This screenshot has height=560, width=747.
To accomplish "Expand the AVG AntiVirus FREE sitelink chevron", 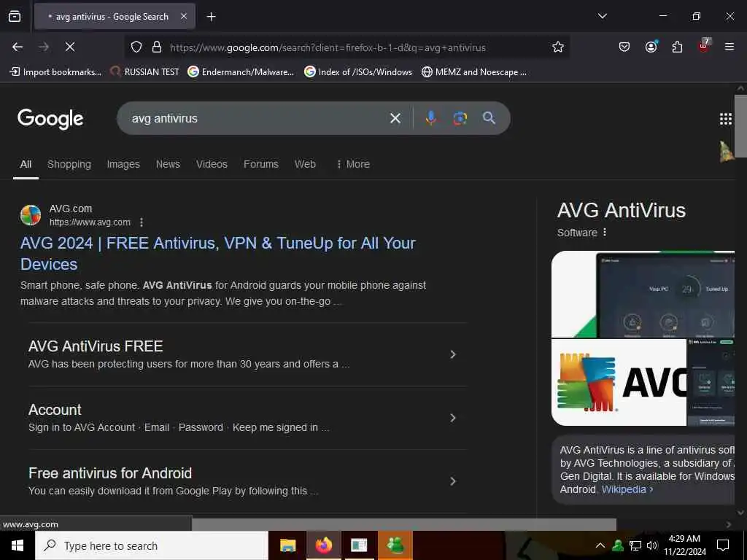I will (453, 354).
